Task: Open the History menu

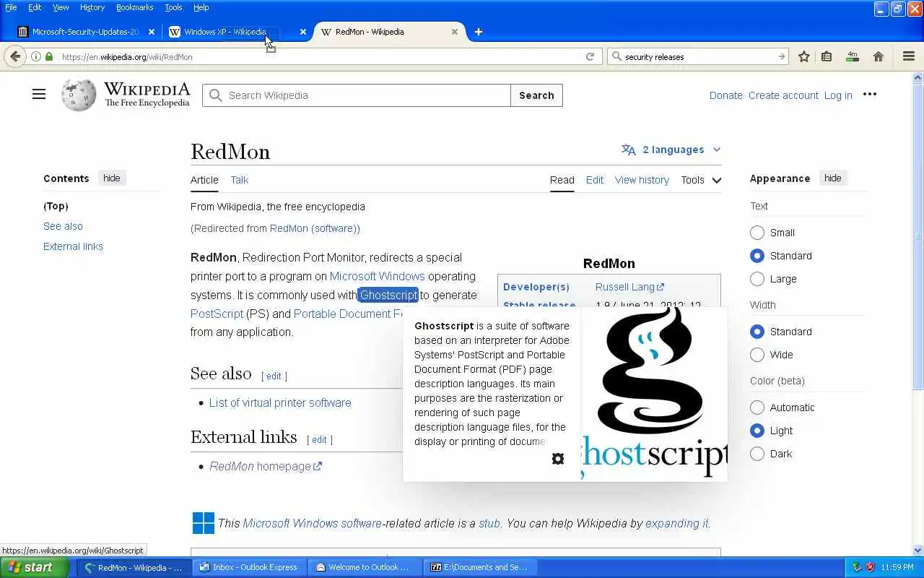Action: pos(92,7)
